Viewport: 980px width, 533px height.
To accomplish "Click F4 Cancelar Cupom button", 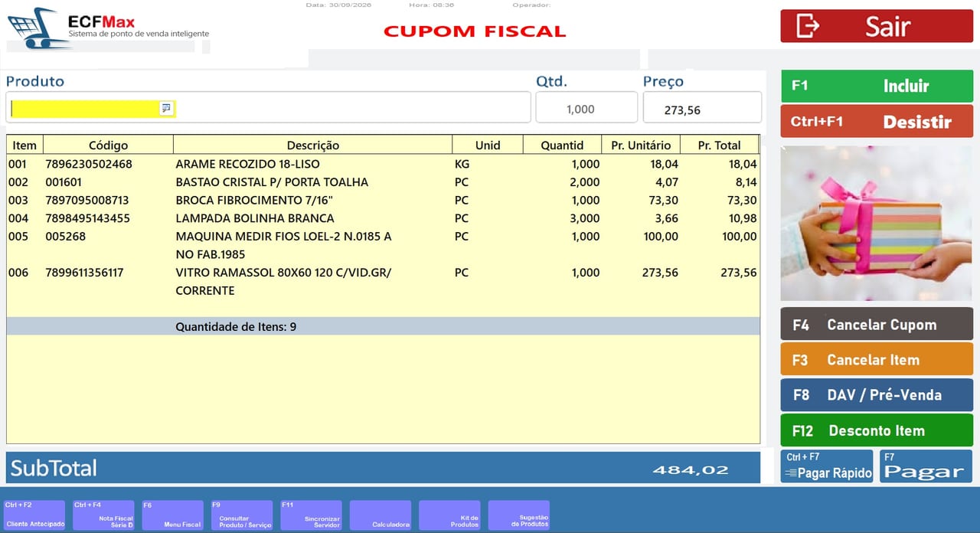I will tap(877, 324).
